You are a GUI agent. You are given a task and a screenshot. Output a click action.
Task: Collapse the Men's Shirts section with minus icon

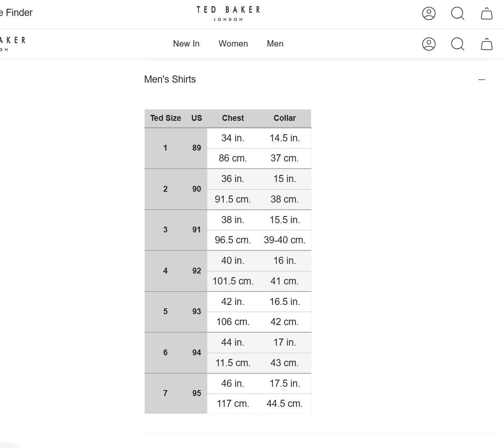point(481,80)
